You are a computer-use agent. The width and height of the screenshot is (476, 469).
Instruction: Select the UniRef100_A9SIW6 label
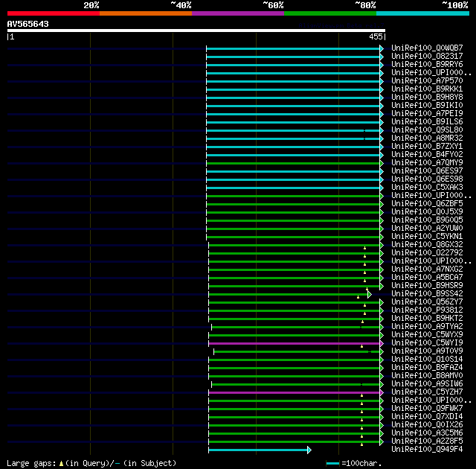[x=427, y=384]
